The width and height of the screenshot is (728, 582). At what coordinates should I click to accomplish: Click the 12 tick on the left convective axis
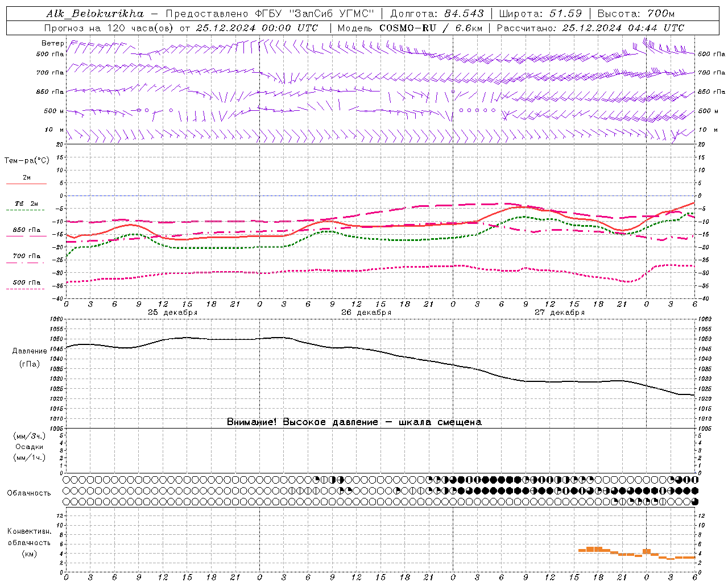tap(60, 516)
